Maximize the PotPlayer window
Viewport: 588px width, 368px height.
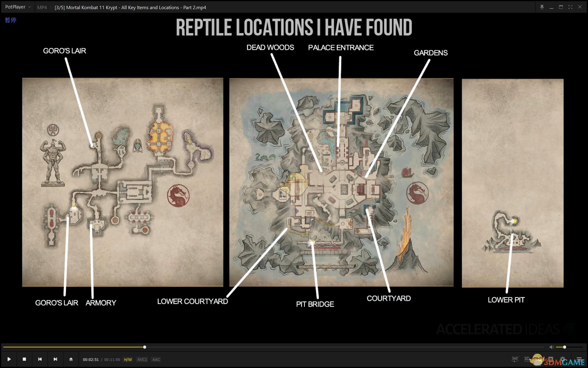(x=561, y=7)
